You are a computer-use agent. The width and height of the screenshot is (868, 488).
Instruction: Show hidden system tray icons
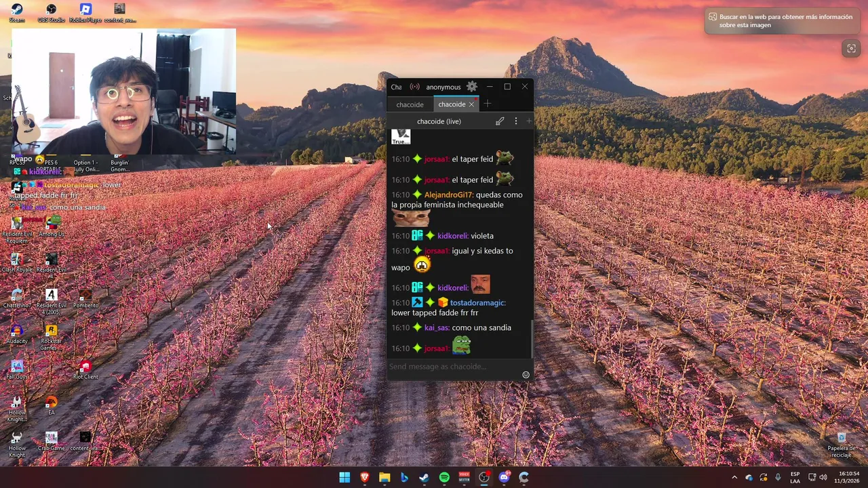click(734, 477)
